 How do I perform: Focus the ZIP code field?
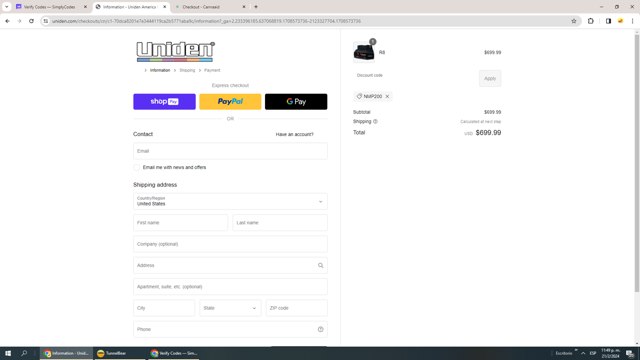pos(296,308)
